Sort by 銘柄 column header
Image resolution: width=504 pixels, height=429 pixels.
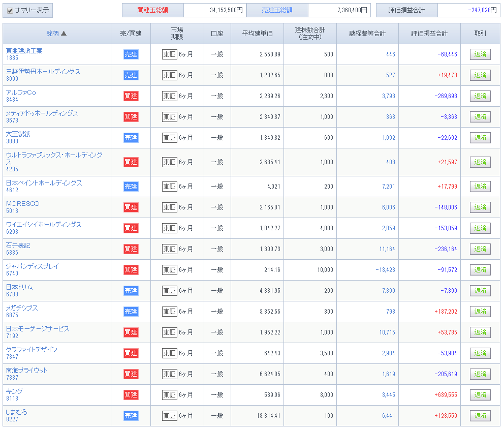point(53,34)
